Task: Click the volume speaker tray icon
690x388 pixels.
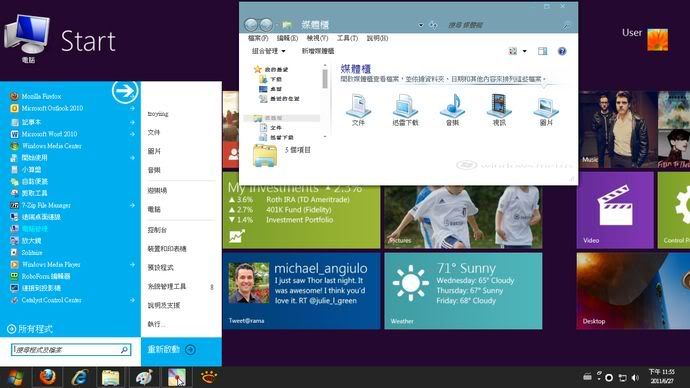Action: pyautogui.click(x=635, y=377)
